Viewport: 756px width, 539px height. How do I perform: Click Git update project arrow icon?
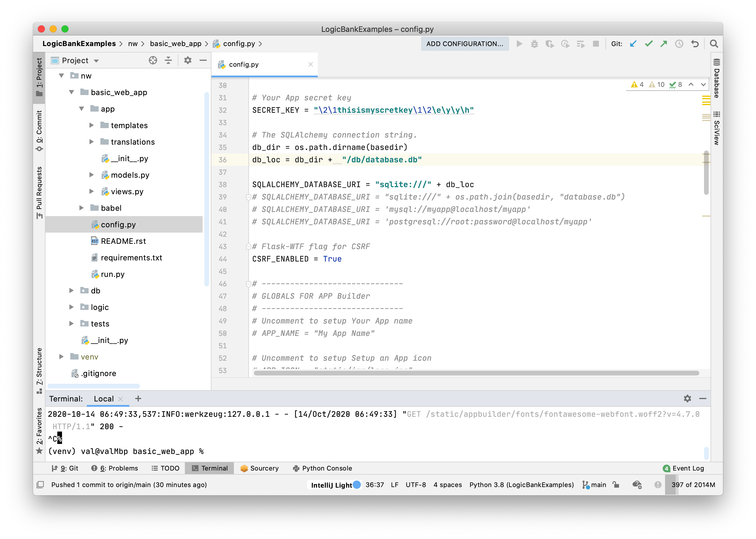633,44
